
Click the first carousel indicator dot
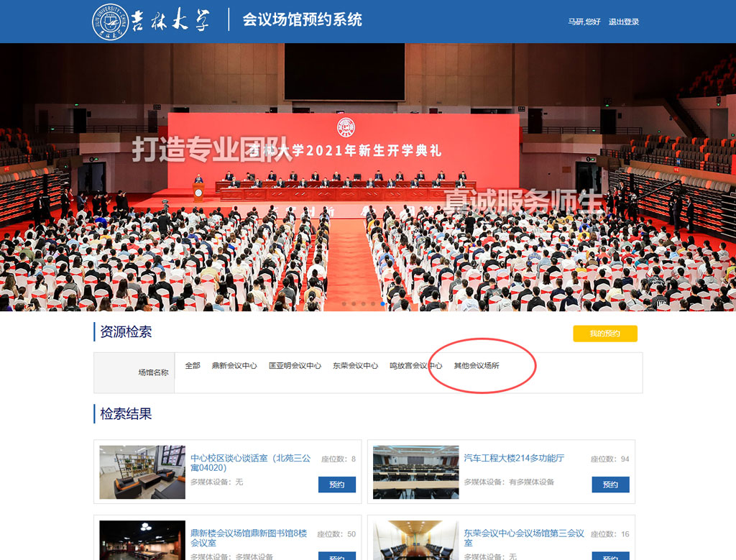point(344,303)
